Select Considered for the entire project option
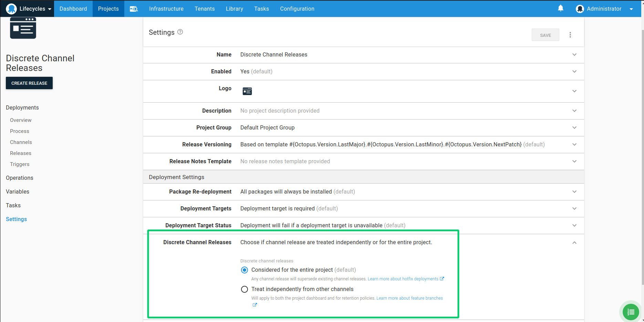644x322 pixels. [245, 270]
